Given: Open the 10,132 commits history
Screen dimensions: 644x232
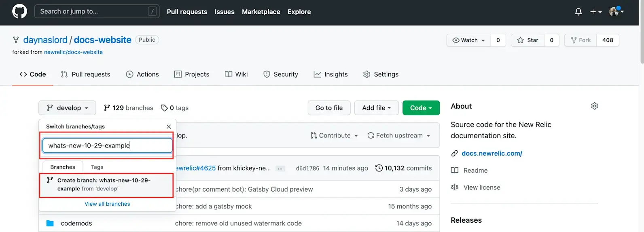Looking at the screenshot, I should click(x=403, y=168).
